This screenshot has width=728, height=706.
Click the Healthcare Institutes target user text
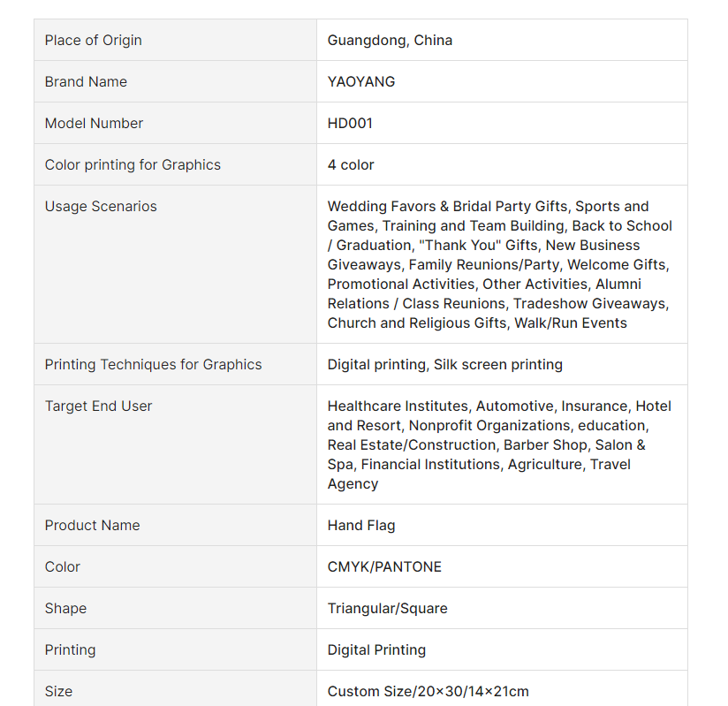pos(499,444)
